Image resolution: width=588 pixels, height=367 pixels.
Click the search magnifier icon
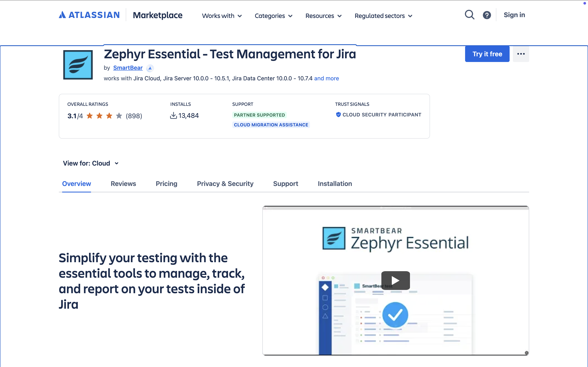469,15
